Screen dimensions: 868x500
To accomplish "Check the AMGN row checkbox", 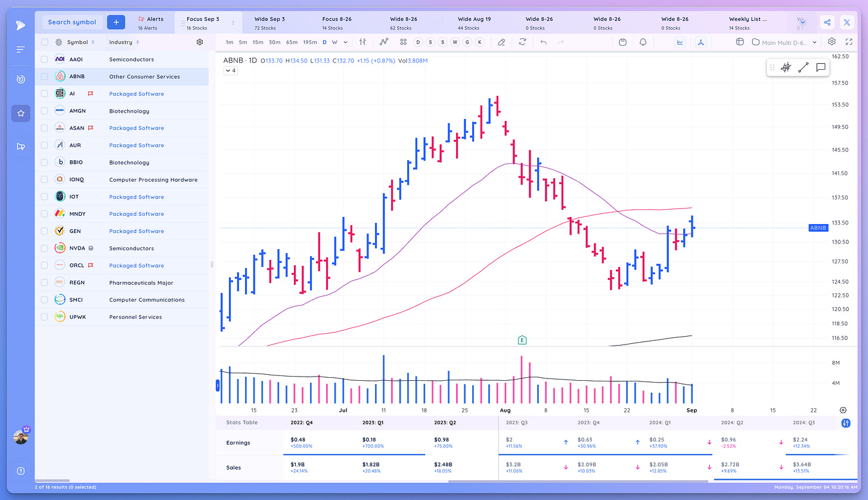I will tap(44, 111).
